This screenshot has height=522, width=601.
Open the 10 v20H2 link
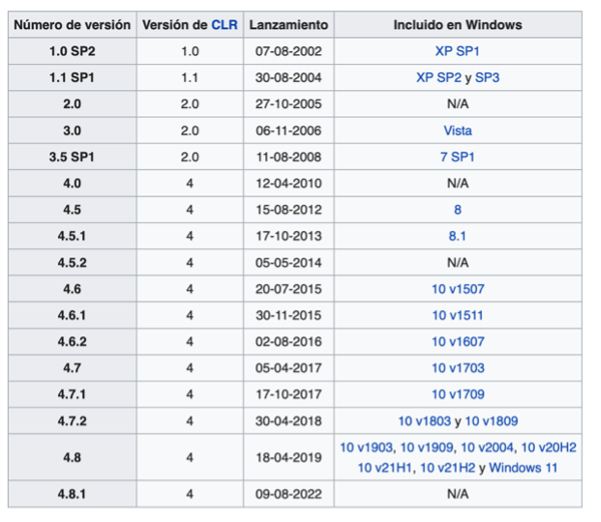(x=548, y=447)
